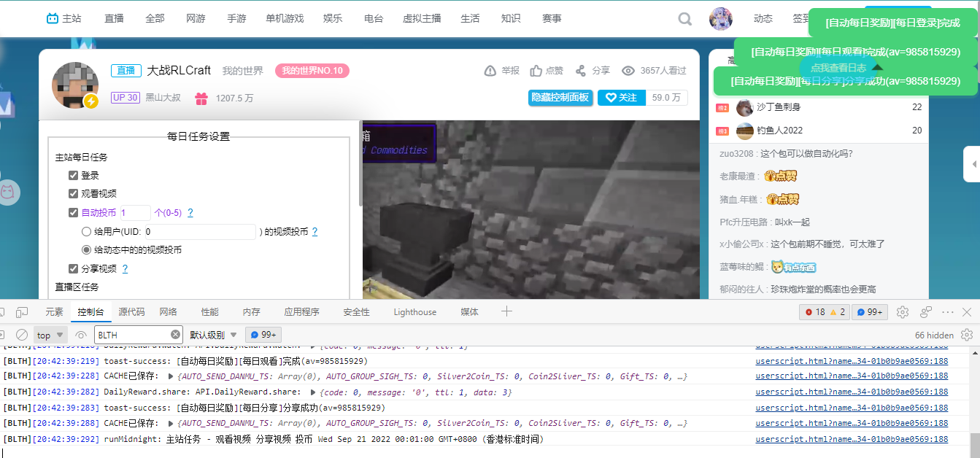Click the 直播 live badge

pyautogui.click(x=126, y=71)
